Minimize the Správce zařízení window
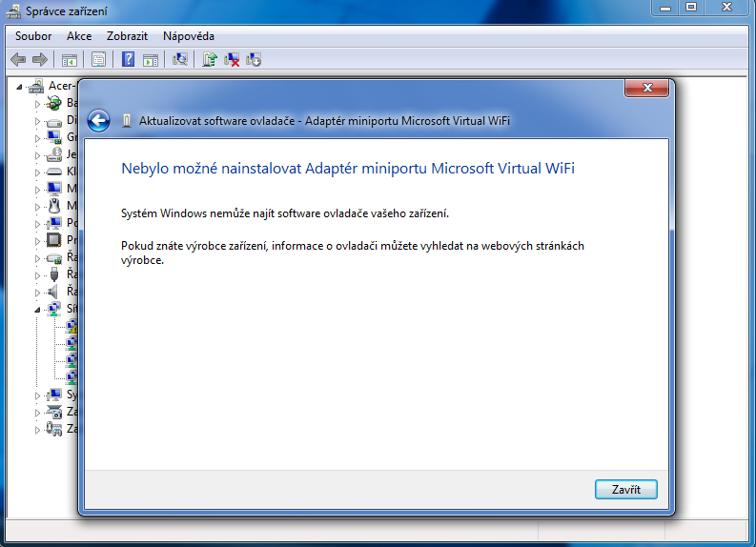This screenshot has width=756, height=547. point(665,8)
